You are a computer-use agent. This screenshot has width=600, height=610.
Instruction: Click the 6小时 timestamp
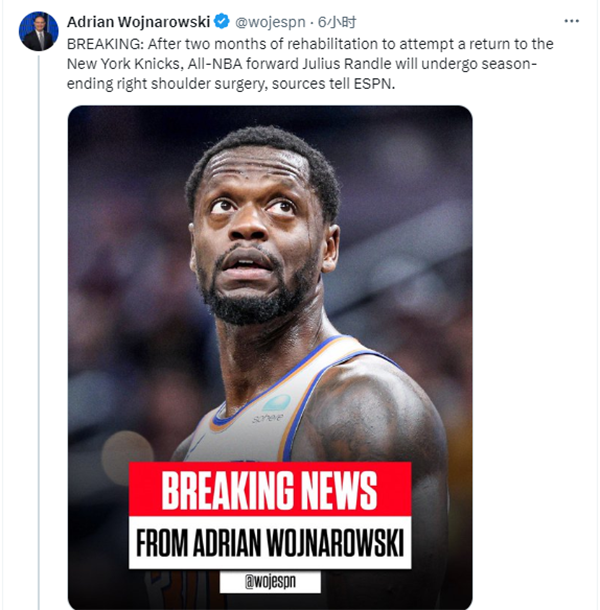[x=337, y=22]
